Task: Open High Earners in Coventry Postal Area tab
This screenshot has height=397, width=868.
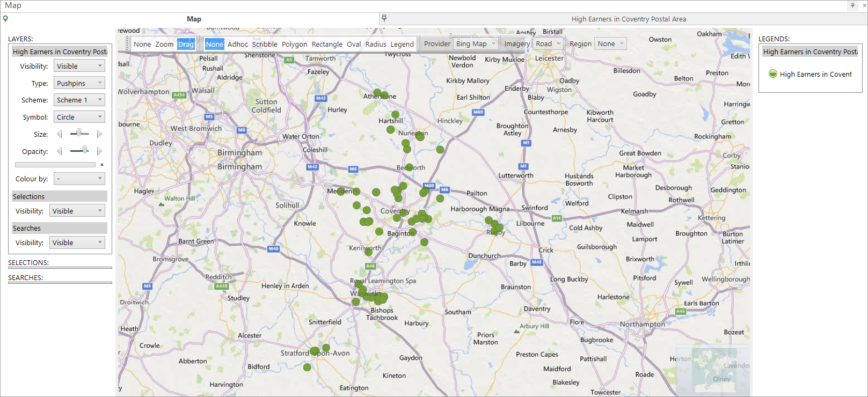Action: (629, 19)
